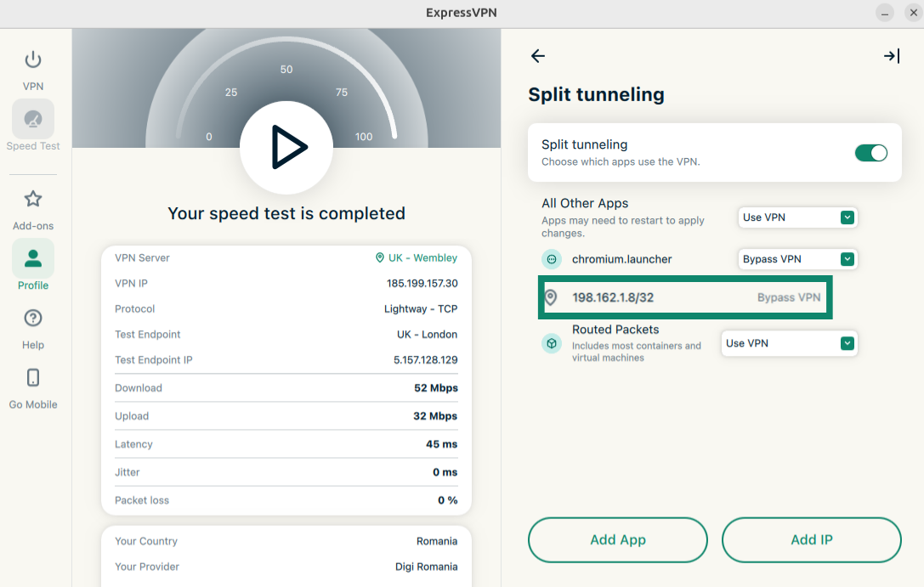Disable the Split tunneling toggle
The image size is (924, 587).
(x=870, y=153)
